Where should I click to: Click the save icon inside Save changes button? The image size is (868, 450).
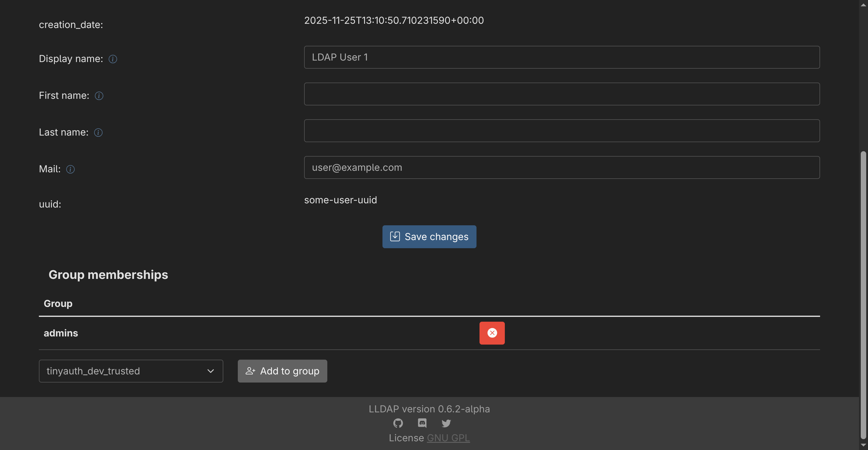click(x=395, y=236)
